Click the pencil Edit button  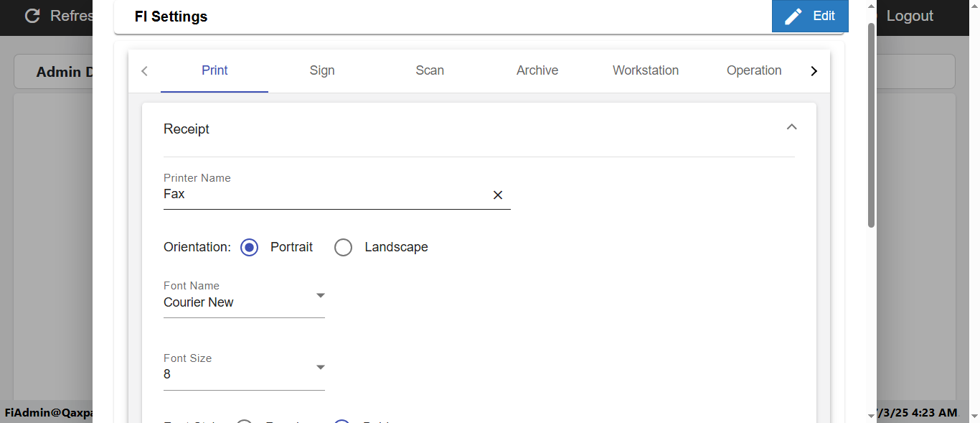810,16
